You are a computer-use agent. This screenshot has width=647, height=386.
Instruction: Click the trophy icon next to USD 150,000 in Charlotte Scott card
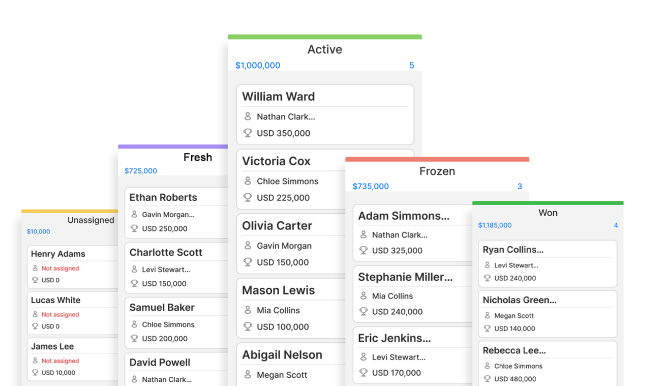tap(134, 283)
